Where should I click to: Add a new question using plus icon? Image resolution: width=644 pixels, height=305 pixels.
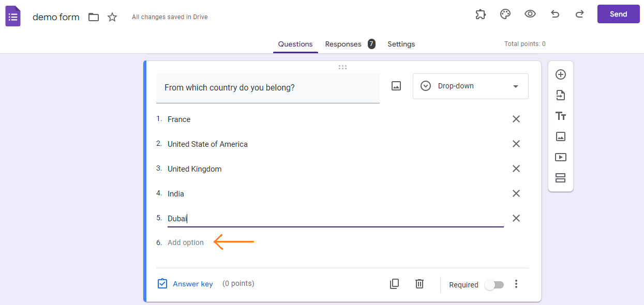click(x=561, y=74)
